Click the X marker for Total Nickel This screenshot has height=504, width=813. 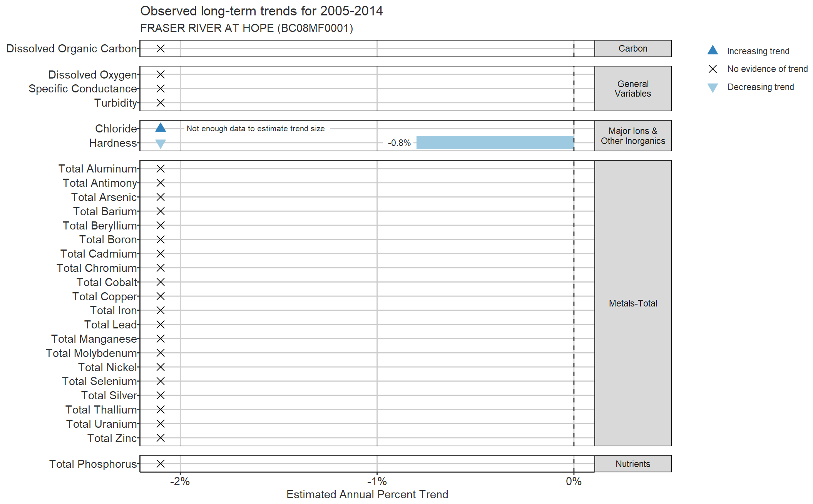point(161,367)
